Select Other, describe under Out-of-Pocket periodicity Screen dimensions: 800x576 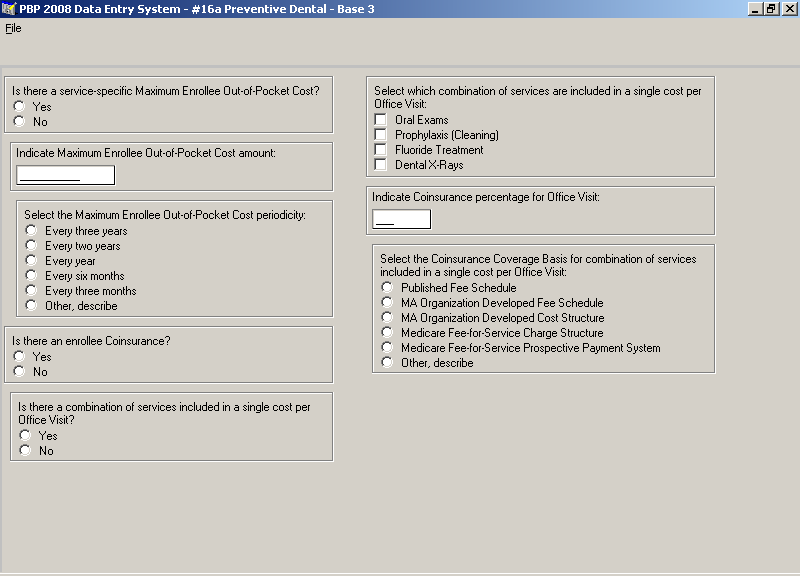click(x=31, y=306)
